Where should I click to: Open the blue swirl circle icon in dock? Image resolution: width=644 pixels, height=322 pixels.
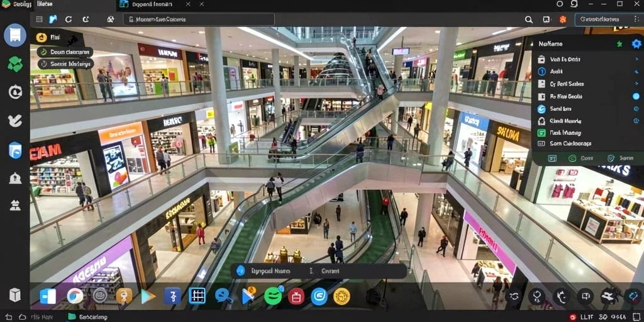pyautogui.click(x=319, y=296)
